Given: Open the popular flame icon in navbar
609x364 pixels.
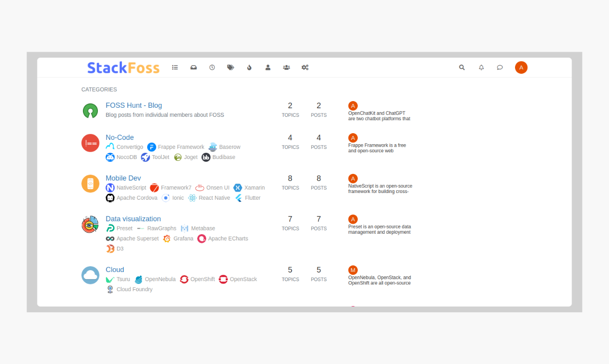Looking at the screenshot, I should coord(249,68).
